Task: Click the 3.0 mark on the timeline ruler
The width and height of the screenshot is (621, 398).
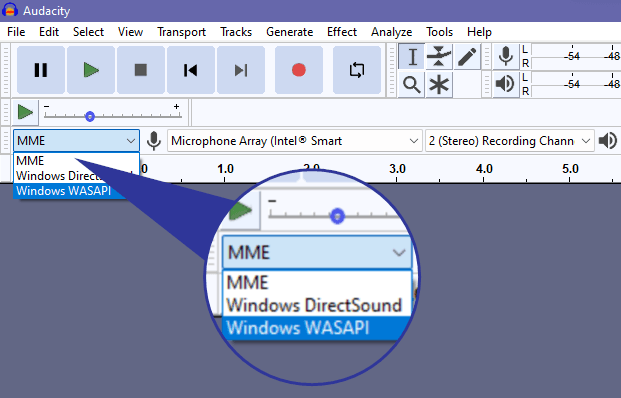Action: tap(397, 169)
